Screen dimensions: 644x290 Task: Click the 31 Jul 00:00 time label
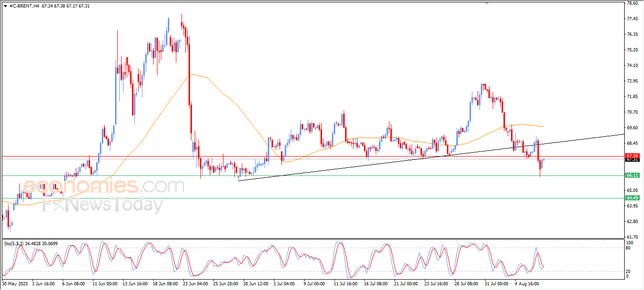click(497, 284)
